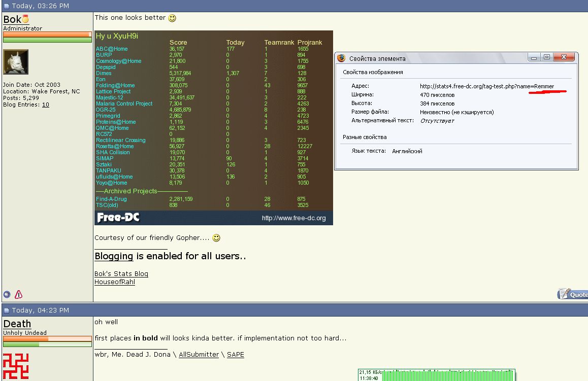588x381 pixels.
Task: Click the report post warning triangle icon
Action: tap(18, 294)
